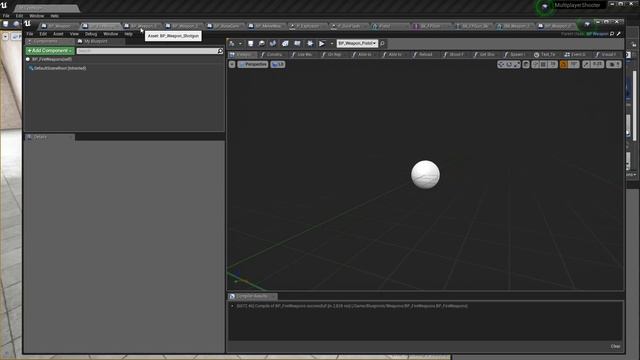The height and width of the screenshot is (360, 640).
Task: Open the debug object filter combo box
Action: [357, 43]
